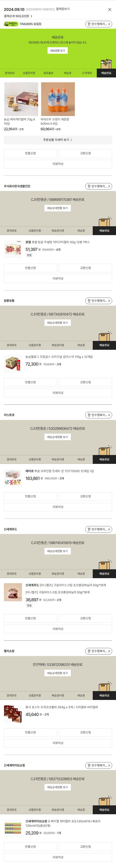Image resolution: width=116 pixels, height=868 pixels.
Task: Click 배송현황 보기 in the green banner
Action: click(58, 50)
